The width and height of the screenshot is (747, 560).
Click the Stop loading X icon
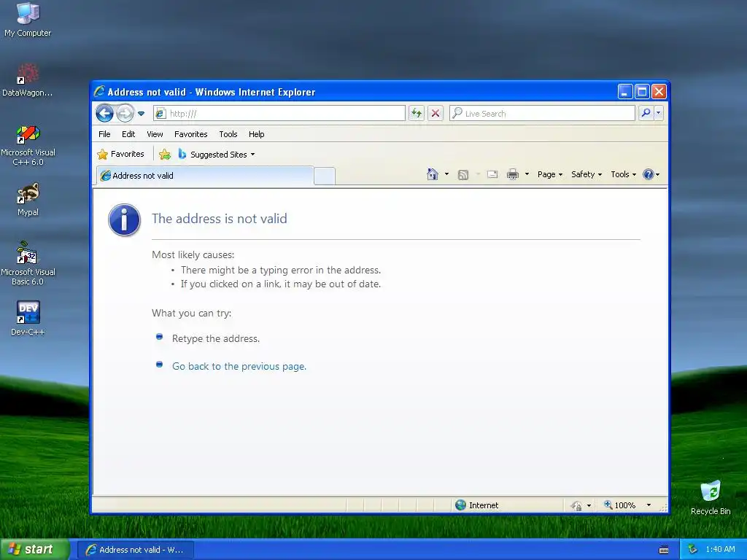tap(436, 113)
